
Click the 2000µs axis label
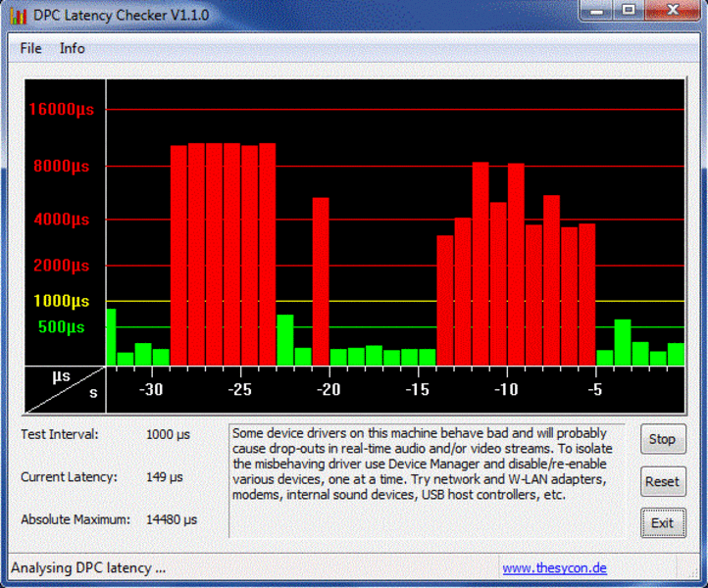[x=62, y=266]
